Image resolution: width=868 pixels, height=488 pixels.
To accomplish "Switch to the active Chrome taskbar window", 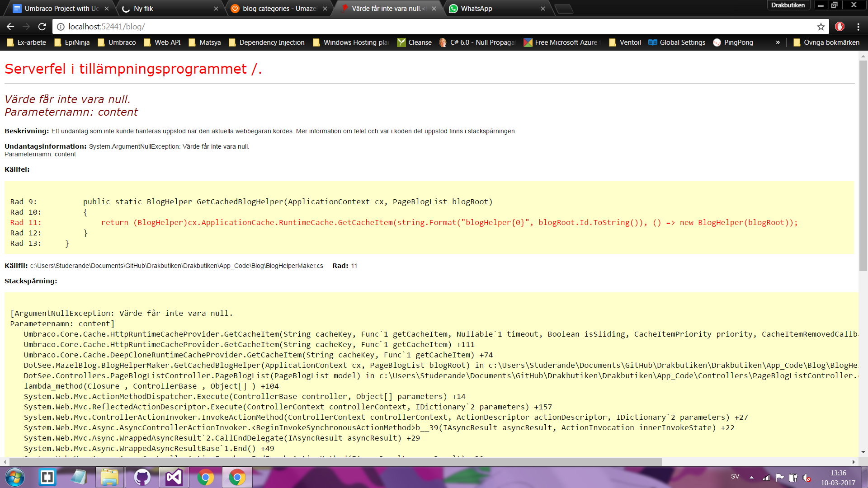I will [237, 477].
